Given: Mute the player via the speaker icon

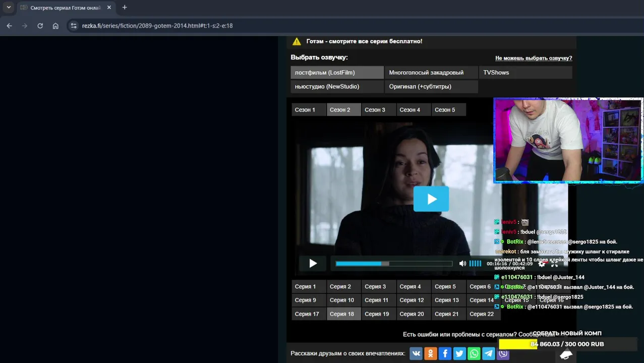Looking at the screenshot, I should point(462,263).
